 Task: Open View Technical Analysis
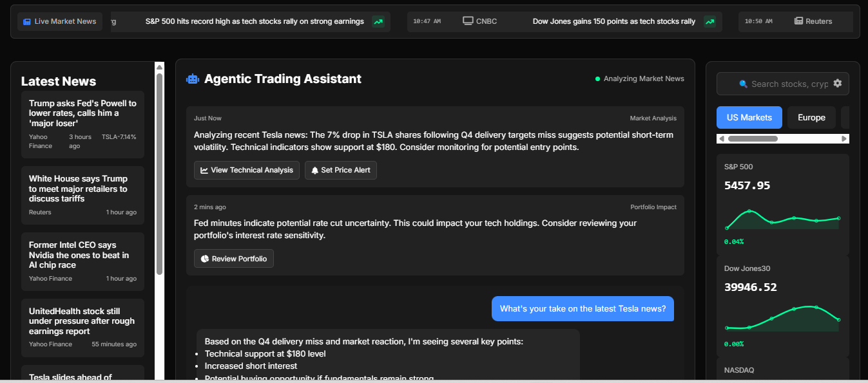tap(247, 171)
